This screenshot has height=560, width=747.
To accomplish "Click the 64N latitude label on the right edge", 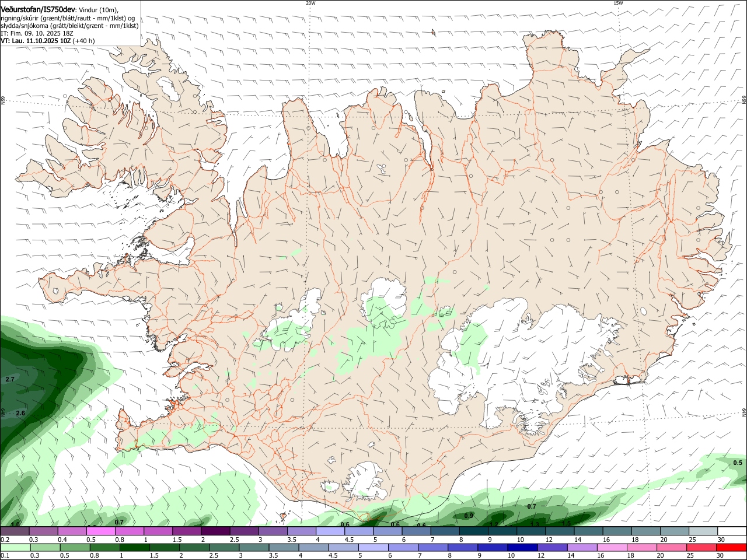I will [x=744, y=412].
